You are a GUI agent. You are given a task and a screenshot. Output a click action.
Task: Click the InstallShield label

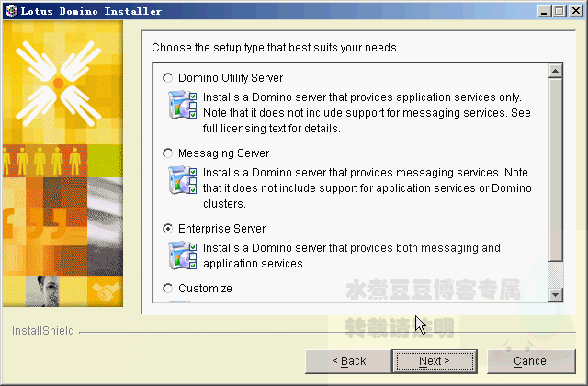(43, 331)
